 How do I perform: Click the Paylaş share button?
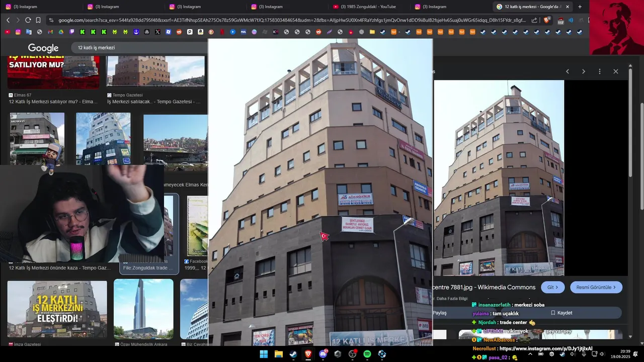pyautogui.click(x=440, y=313)
